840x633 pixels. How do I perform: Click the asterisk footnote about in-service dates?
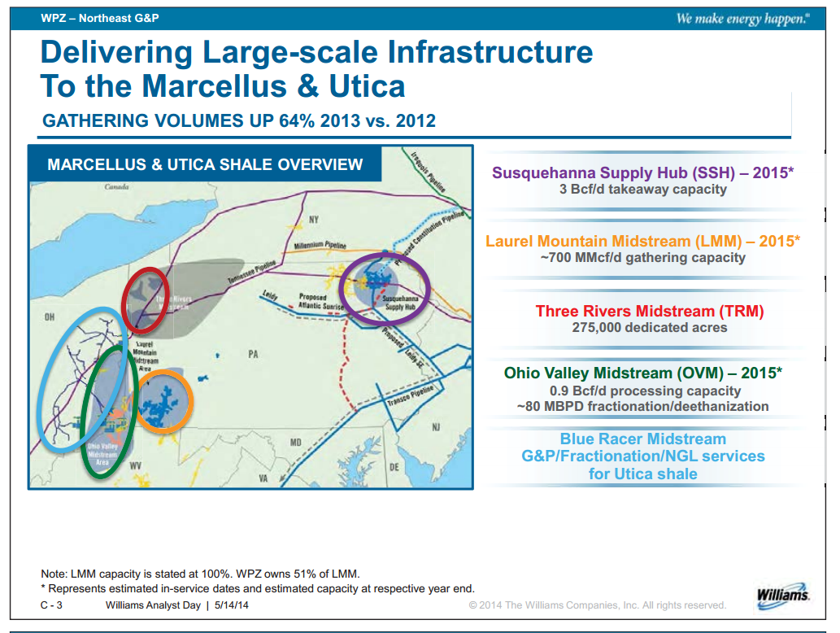coord(258,588)
